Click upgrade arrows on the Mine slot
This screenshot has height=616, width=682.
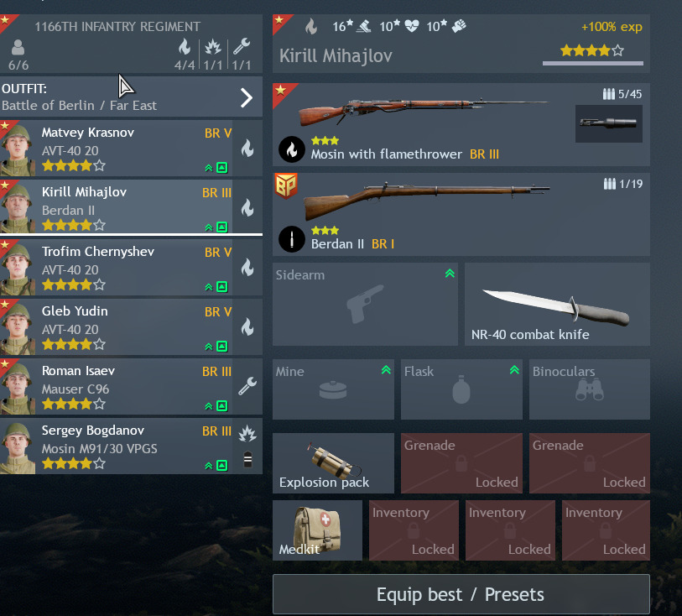[x=386, y=370]
